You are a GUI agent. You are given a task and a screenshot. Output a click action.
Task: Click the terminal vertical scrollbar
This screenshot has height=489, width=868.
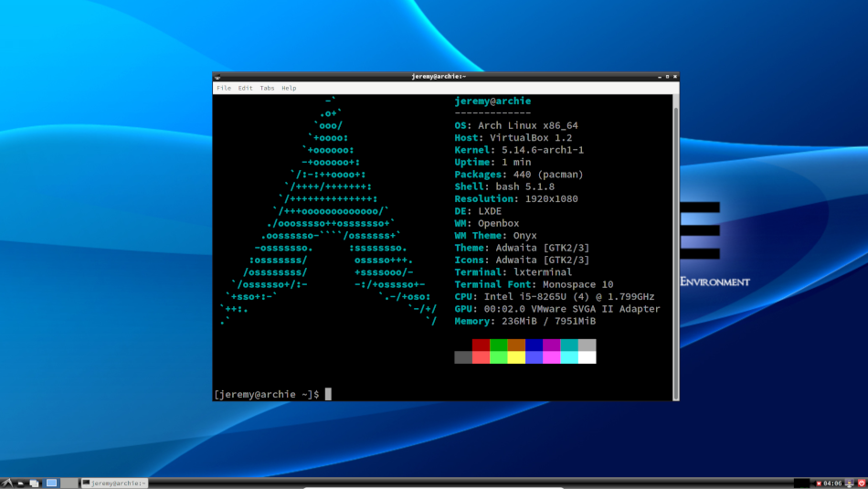point(675,247)
